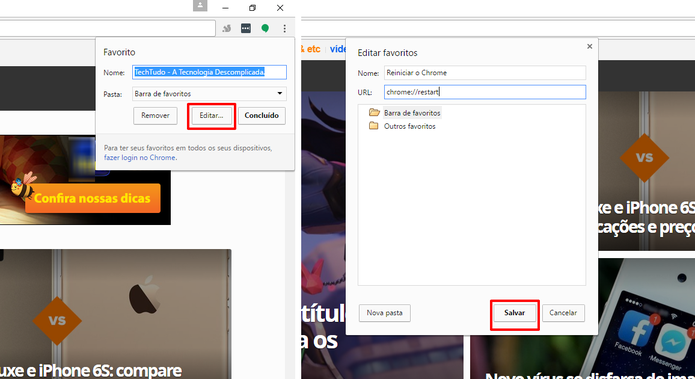Click the 'Confira nossas dicas' orange banner
The height and width of the screenshot is (379, 695).
point(92,198)
